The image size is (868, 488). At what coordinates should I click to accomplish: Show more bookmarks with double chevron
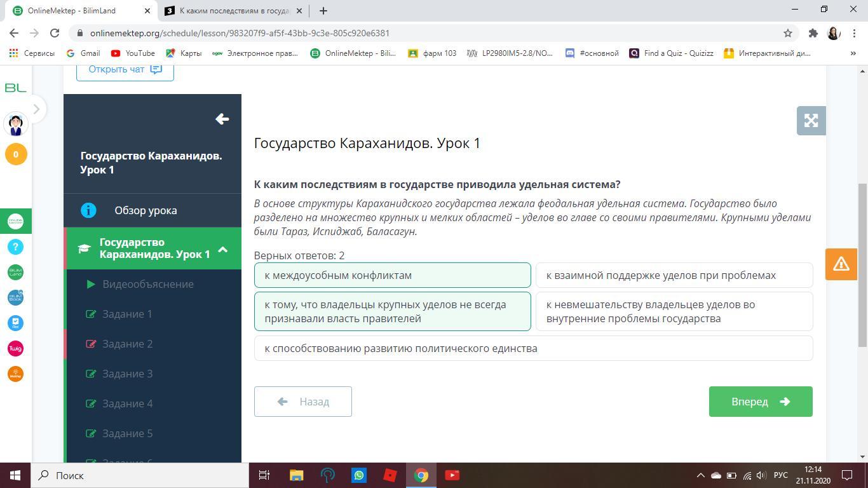click(x=853, y=53)
